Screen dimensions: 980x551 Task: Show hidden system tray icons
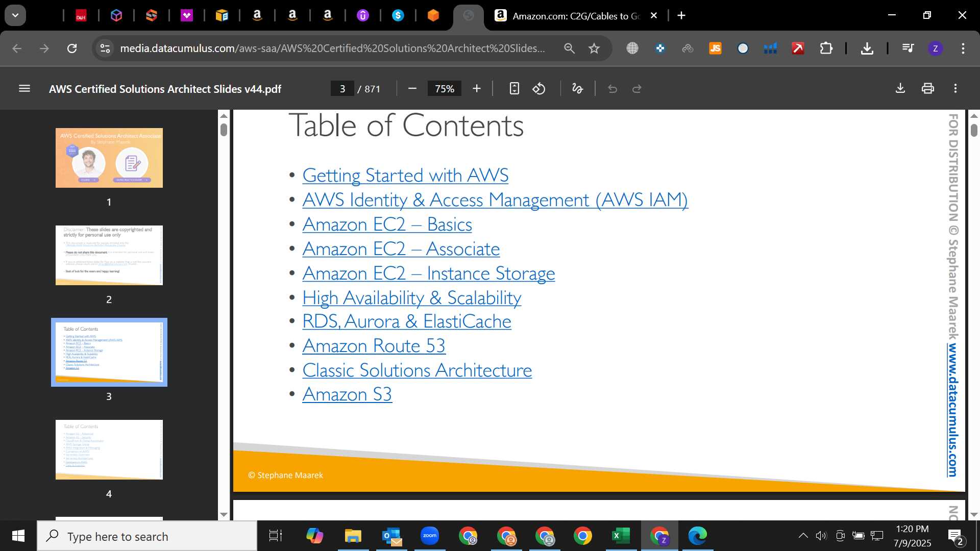803,536
